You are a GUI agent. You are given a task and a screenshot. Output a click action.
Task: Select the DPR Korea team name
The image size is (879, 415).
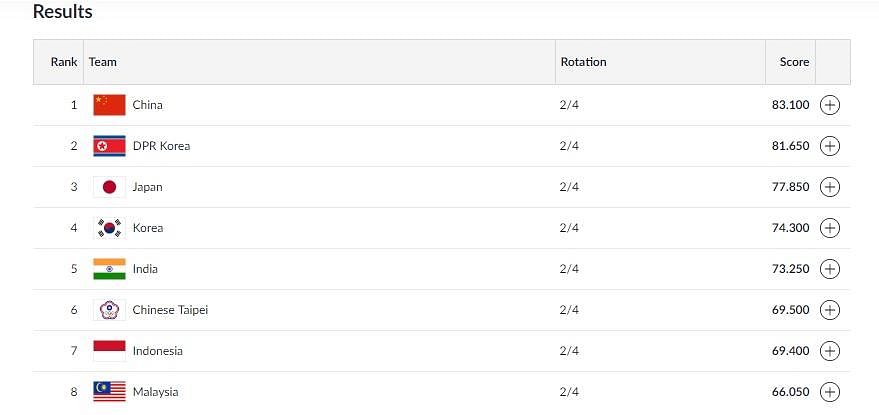[x=161, y=146]
